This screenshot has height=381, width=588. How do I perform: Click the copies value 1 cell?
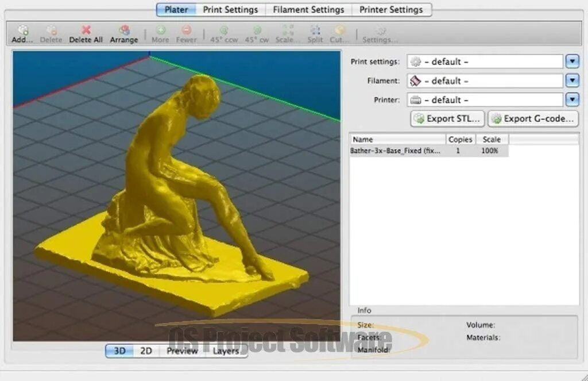458,151
